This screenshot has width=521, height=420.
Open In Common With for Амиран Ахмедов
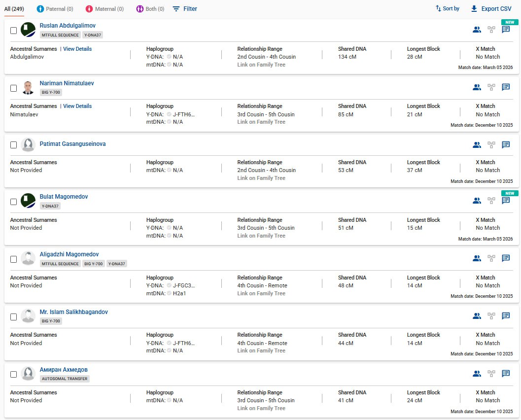[477, 374]
